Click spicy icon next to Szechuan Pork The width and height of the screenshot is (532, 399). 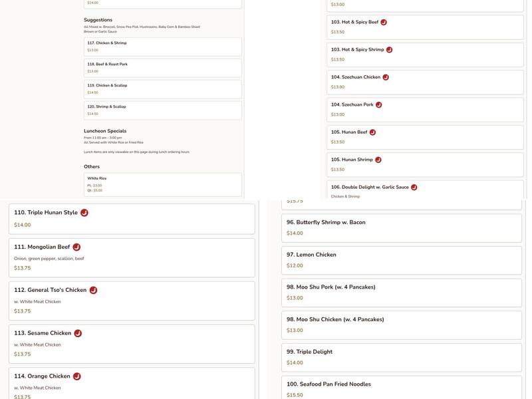click(x=379, y=105)
